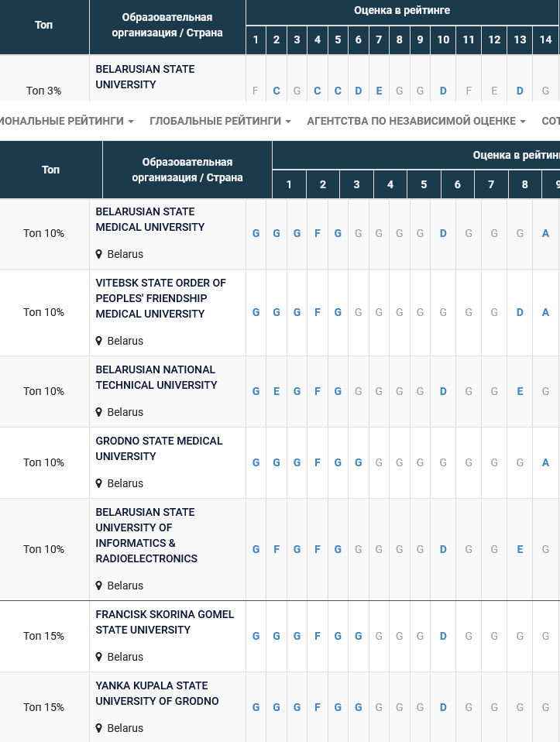Image resolution: width=560 pixels, height=742 pixels.
Task: Open the ГЛОБАЛЬНЫЕ РЕЙТИНГИ dropdown menu
Action: click(x=220, y=121)
